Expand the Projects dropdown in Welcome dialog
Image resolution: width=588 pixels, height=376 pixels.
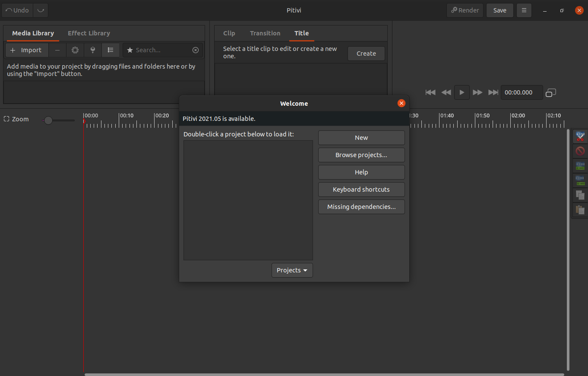[292, 270]
